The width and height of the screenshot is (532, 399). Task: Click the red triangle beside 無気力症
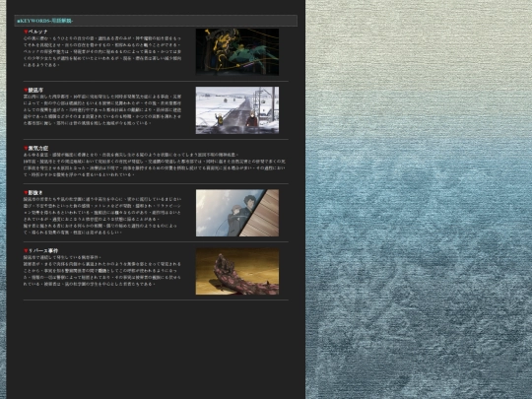tap(26, 148)
